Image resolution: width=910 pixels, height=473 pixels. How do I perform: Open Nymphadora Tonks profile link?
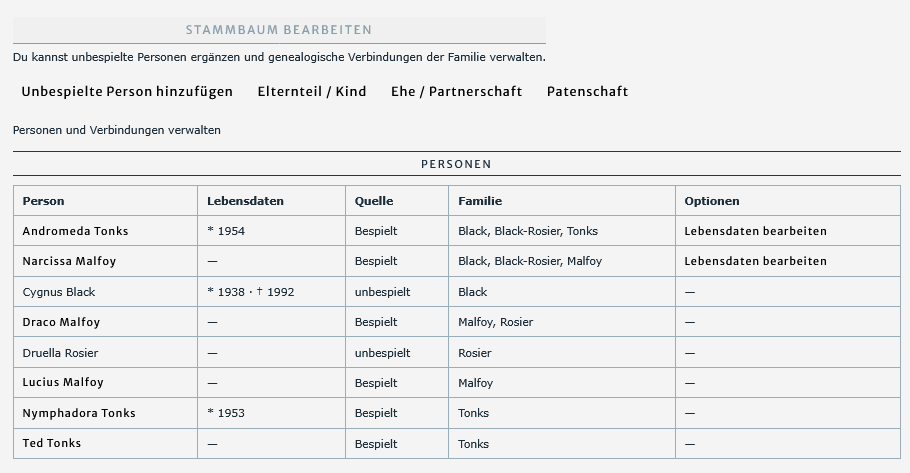pyautogui.click(x=79, y=413)
